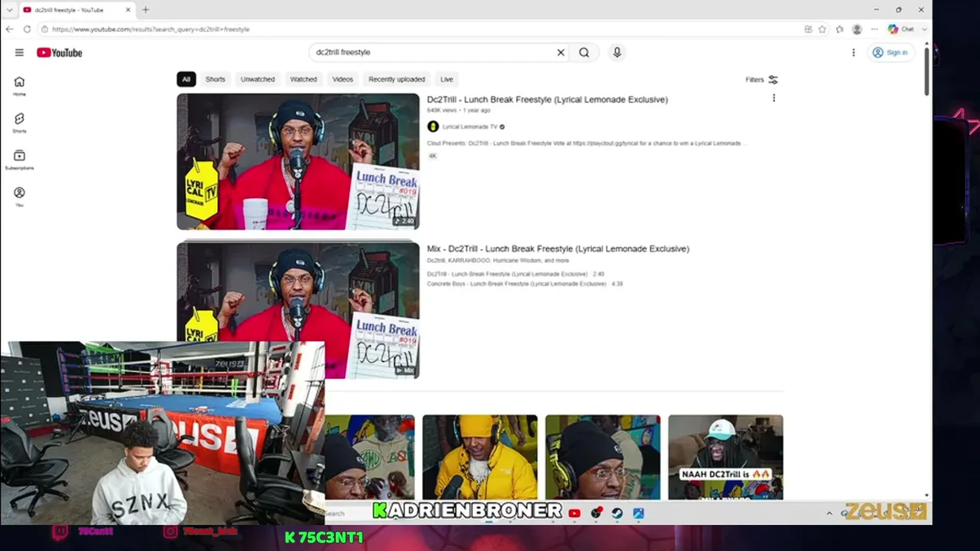
Task: Visit the Lyrical Lemonade TV channel name
Action: coord(469,127)
